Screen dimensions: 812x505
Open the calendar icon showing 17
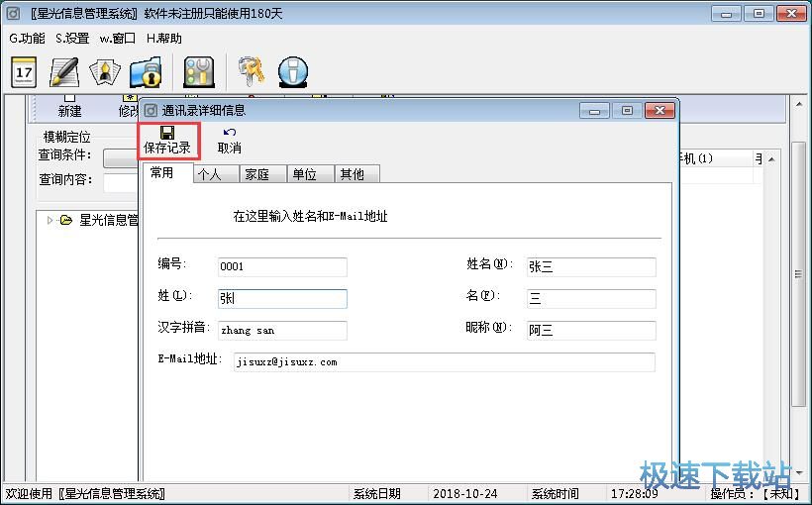24,72
